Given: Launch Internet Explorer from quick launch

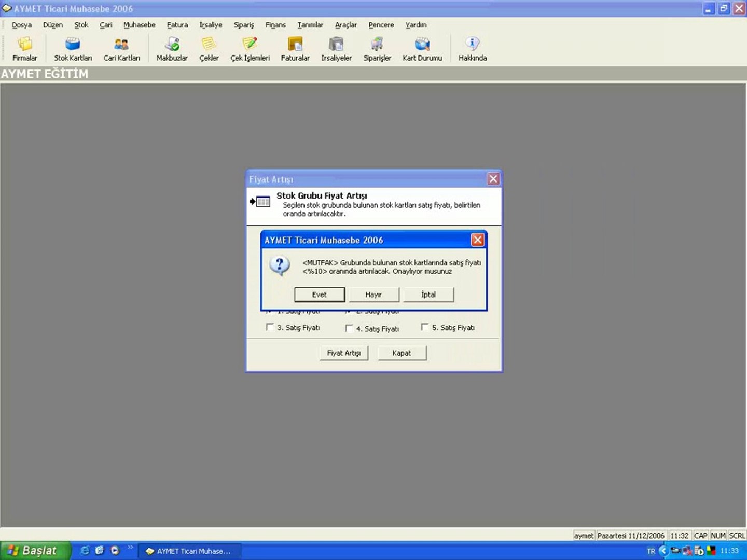Looking at the screenshot, I should coord(85,551).
